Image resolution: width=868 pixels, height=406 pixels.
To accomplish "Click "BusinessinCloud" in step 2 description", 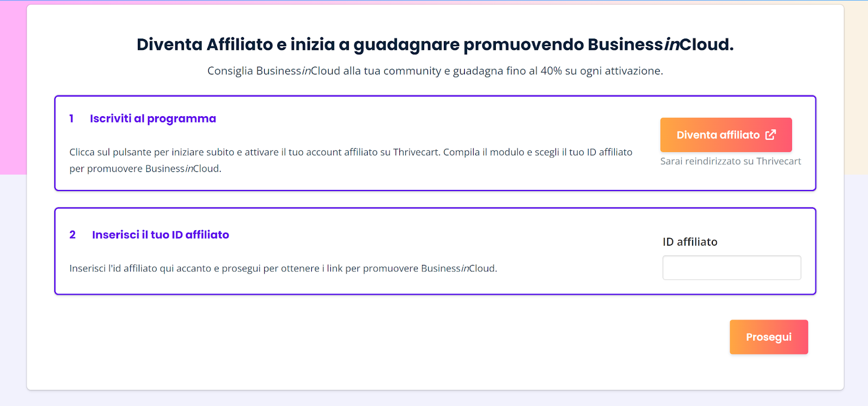I will pos(458,269).
